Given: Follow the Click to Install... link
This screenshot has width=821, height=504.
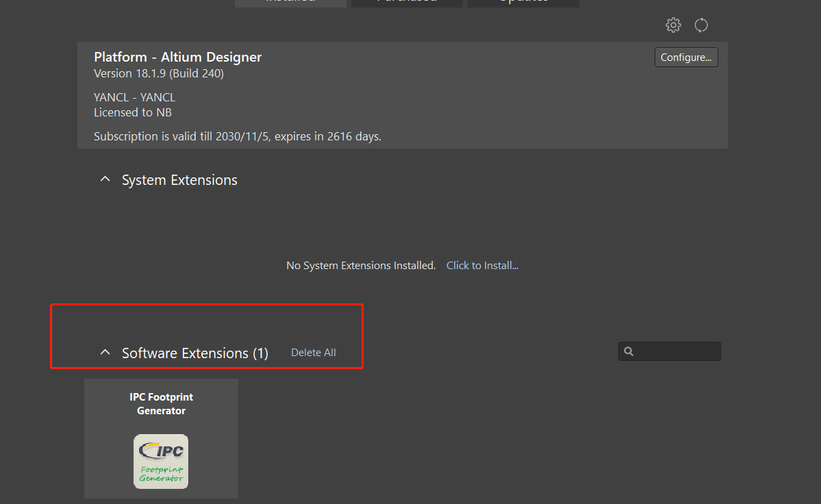Looking at the screenshot, I should pos(482,266).
